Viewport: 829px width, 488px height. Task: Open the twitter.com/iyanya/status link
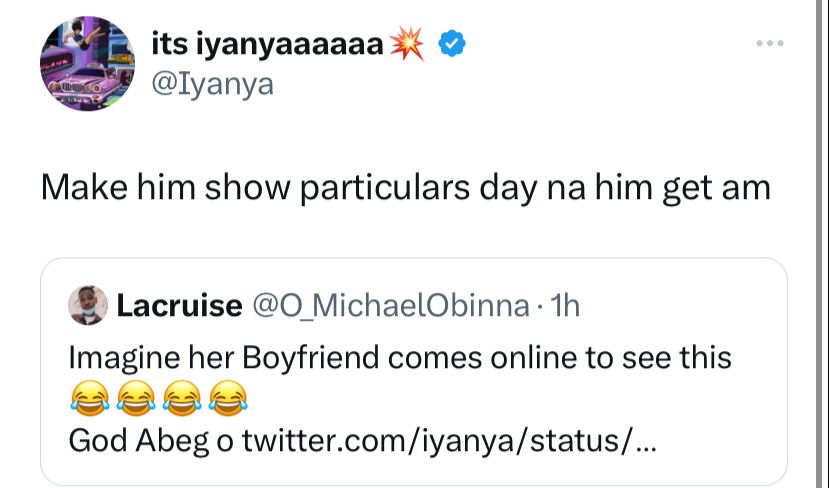450,440
